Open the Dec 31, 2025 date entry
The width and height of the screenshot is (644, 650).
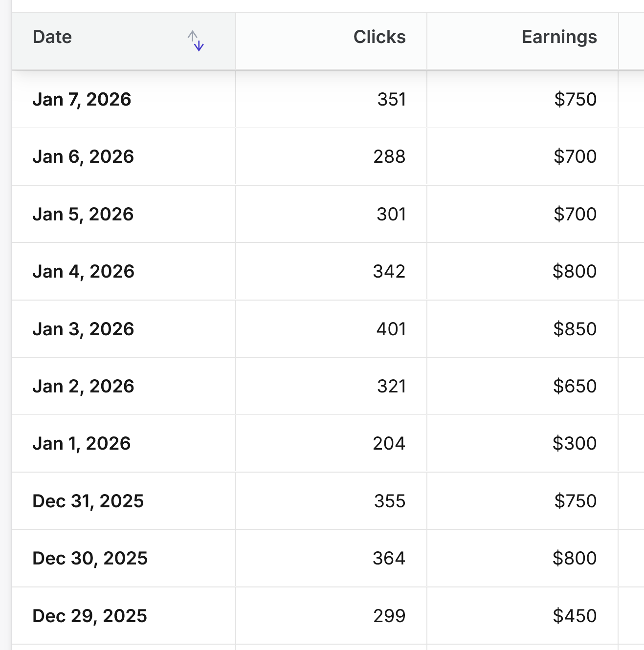(x=88, y=501)
